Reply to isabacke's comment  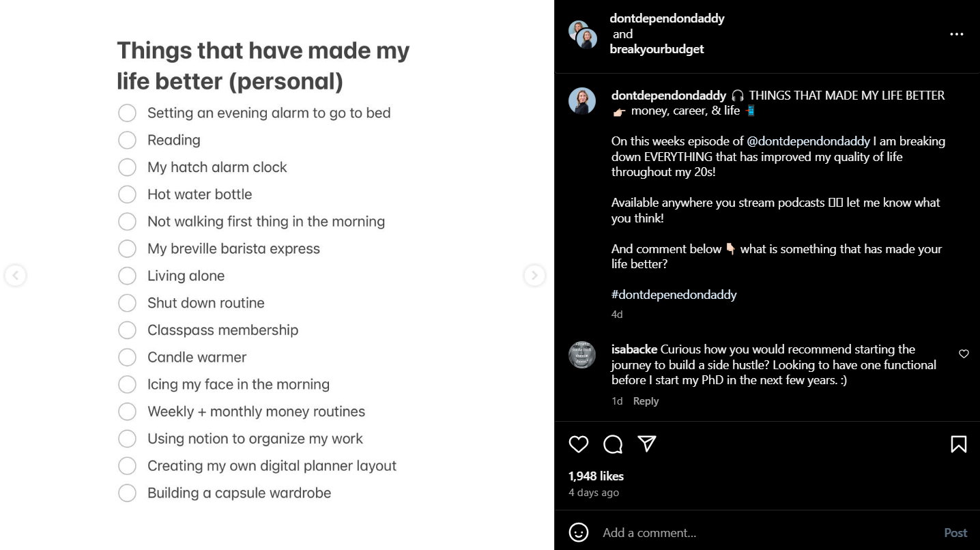click(645, 401)
